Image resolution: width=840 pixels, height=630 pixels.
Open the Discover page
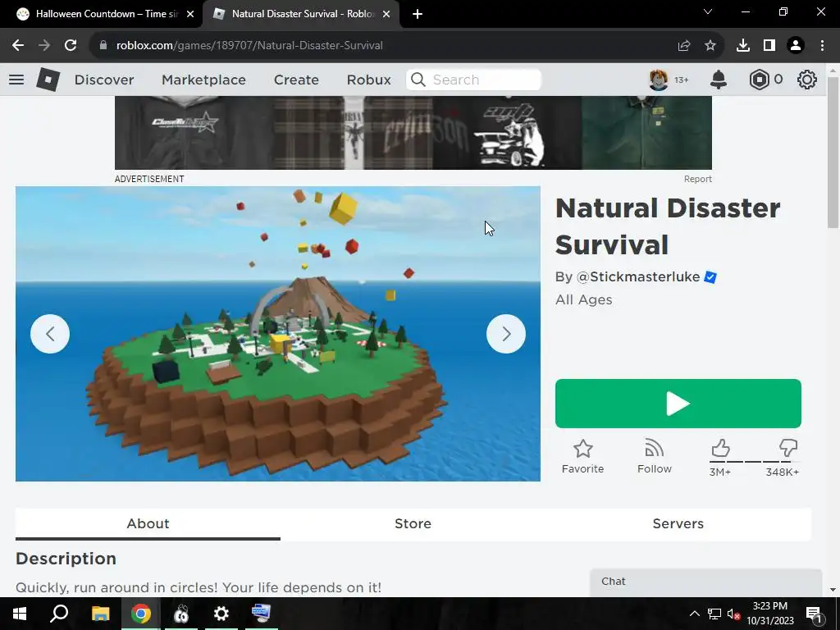[104, 80]
